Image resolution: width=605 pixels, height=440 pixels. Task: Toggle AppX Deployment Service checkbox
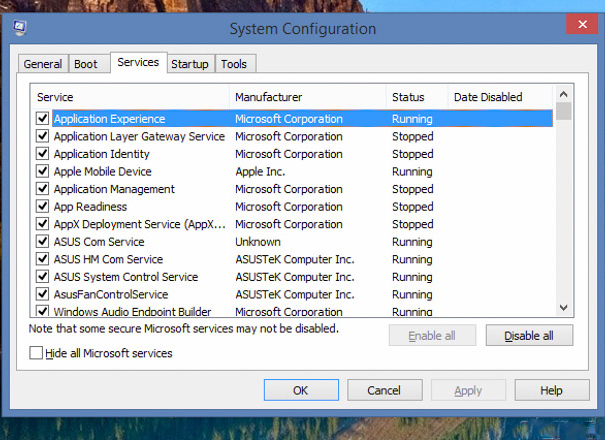[42, 223]
